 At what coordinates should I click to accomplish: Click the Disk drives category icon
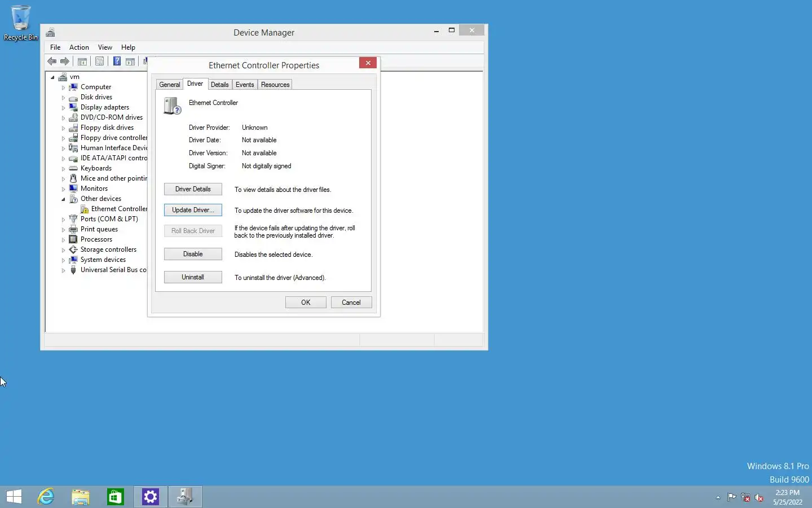coord(73,97)
